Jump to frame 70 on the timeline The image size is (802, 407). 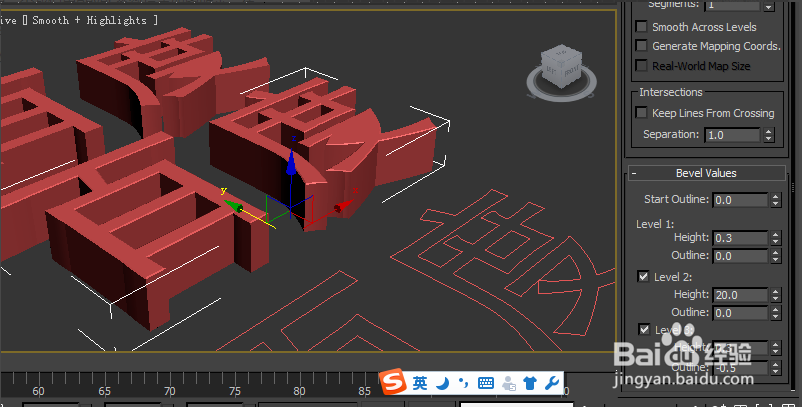pos(169,391)
